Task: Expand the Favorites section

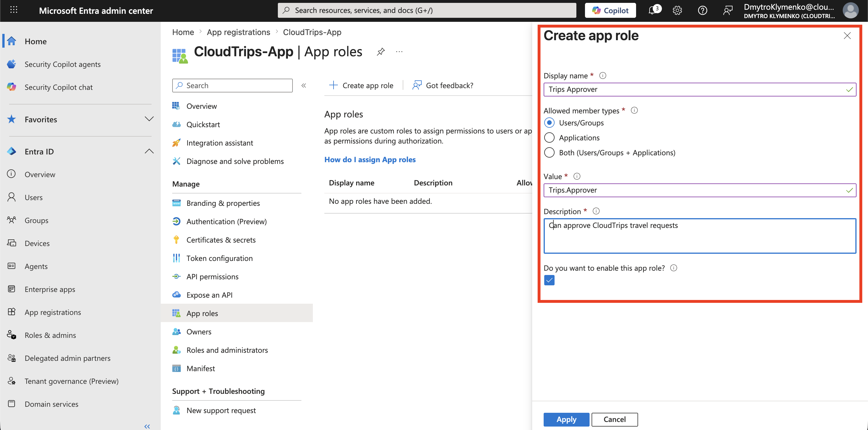Action: (x=149, y=119)
